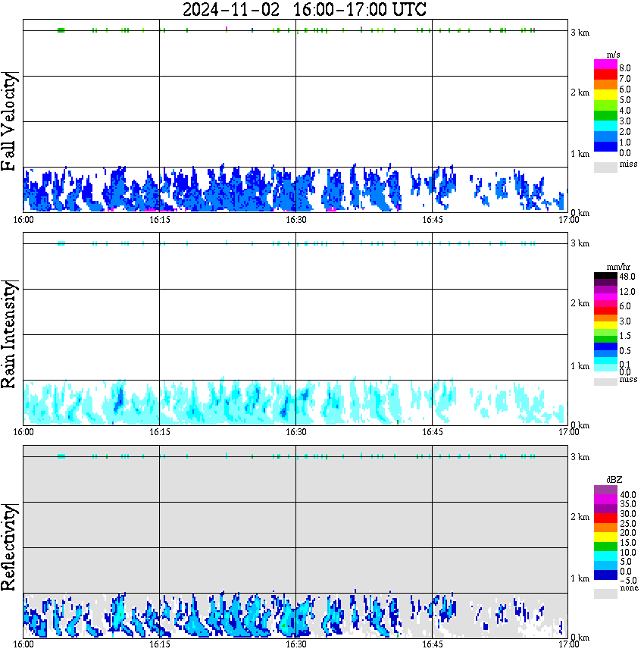Screen dimensions: 644x658
Task: Click the mm/hr unit label
Action: (618, 268)
